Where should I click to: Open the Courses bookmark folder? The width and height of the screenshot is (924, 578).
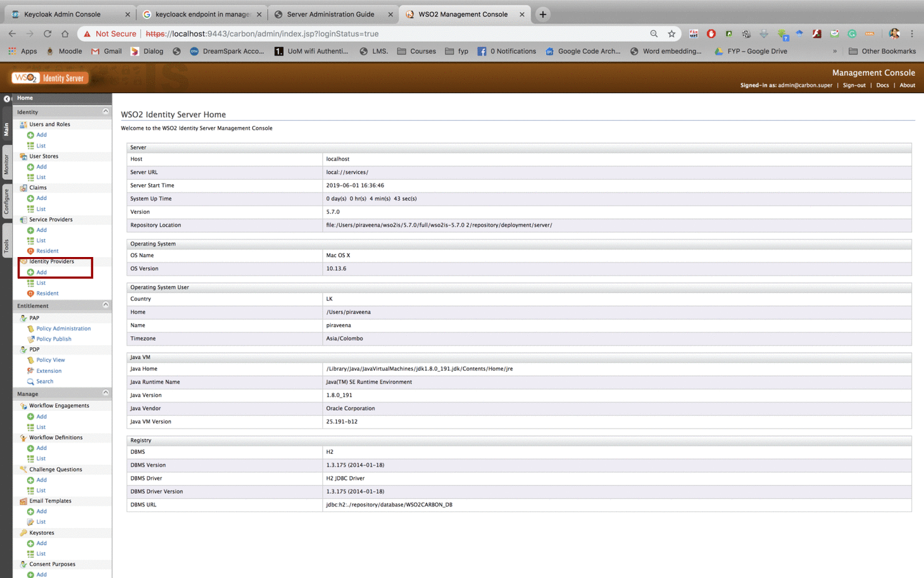[416, 51]
